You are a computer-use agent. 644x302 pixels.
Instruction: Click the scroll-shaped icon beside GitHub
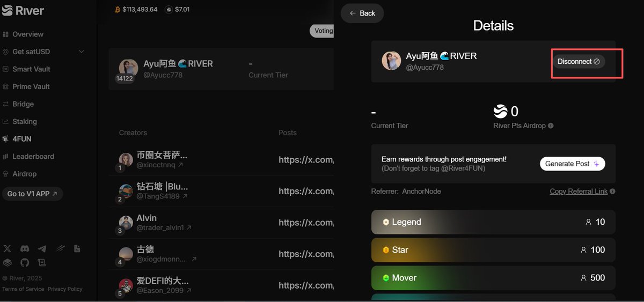pyautogui.click(x=42, y=263)
